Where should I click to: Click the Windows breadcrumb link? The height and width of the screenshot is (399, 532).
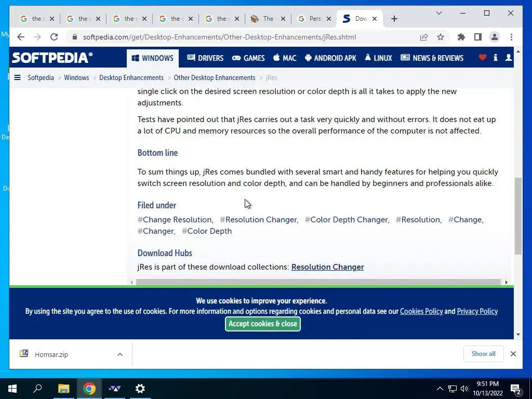pos(76,78)
